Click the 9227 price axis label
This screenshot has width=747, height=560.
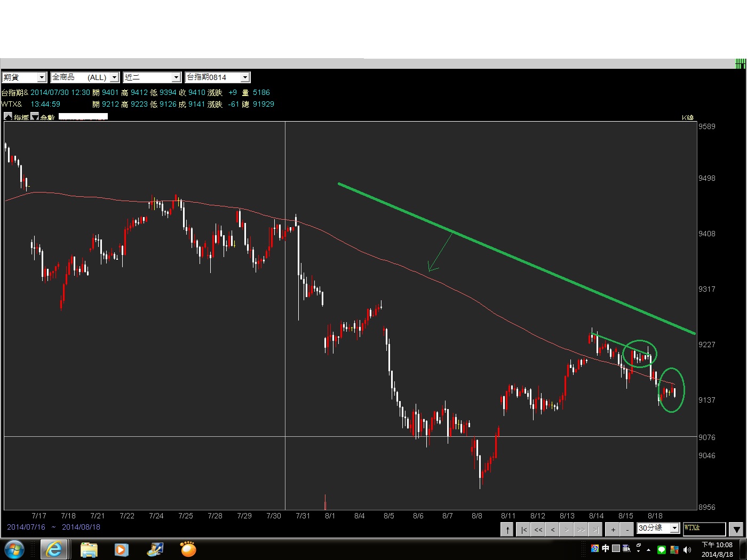(x=707, y=345)
